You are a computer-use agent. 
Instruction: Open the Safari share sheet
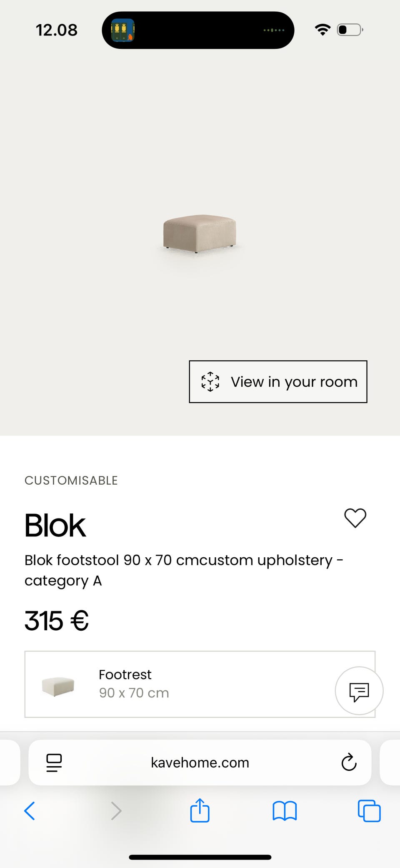200,810
